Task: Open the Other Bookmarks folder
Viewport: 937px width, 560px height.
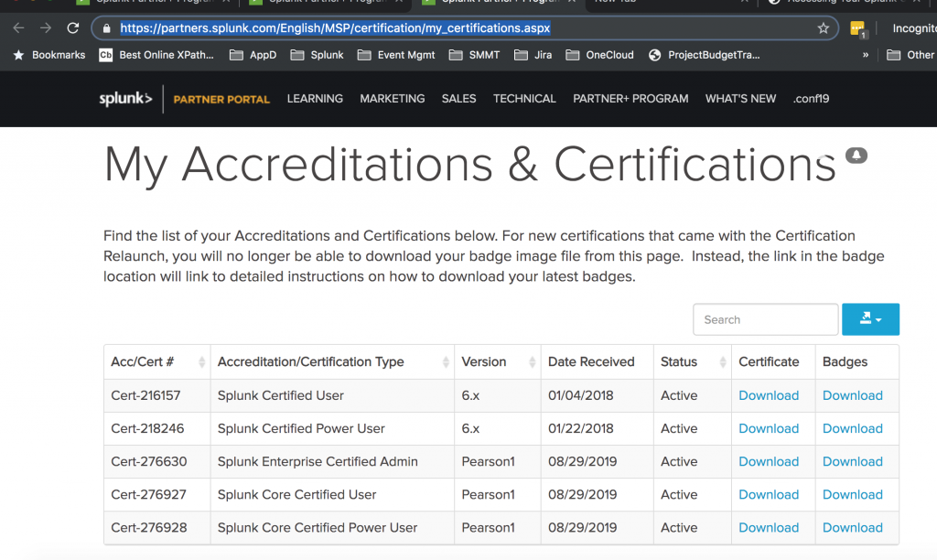Action: 910,55
